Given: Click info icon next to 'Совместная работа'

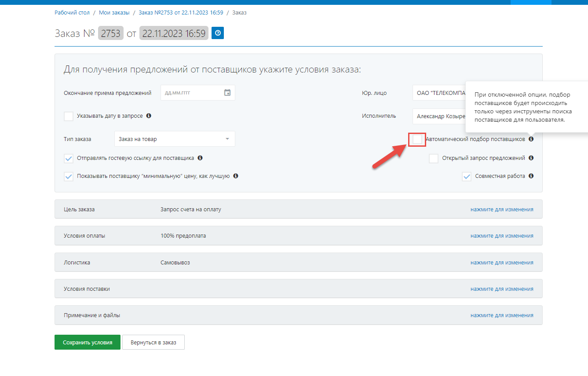Looking at the screenshot, I should point(531,176).
